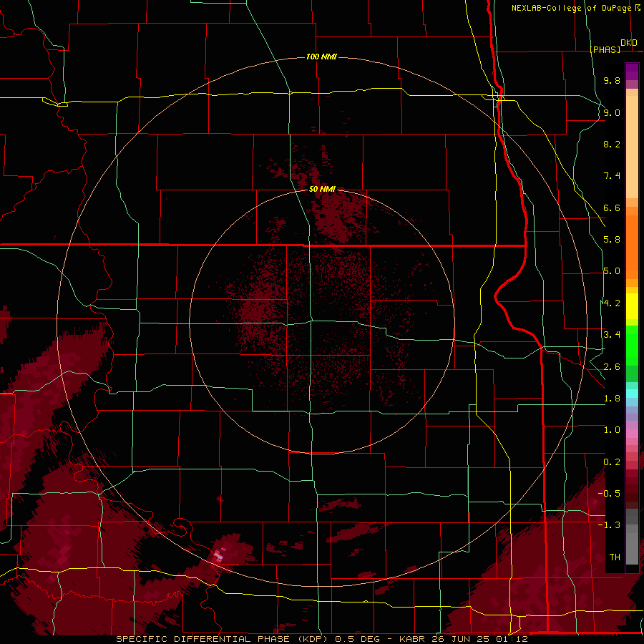Pick the purple top segment of color bar
This screenshot has width=644, height=644.
tap(632, 72)
